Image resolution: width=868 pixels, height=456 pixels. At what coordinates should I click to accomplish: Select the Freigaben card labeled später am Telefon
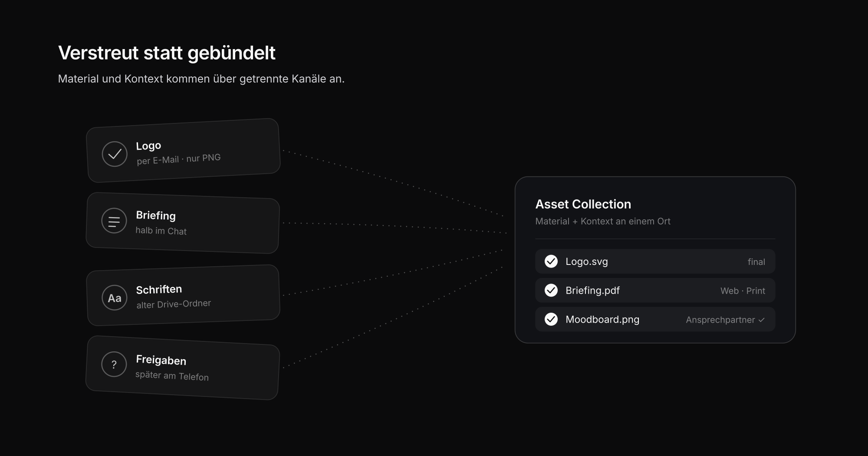pos(182,367)
